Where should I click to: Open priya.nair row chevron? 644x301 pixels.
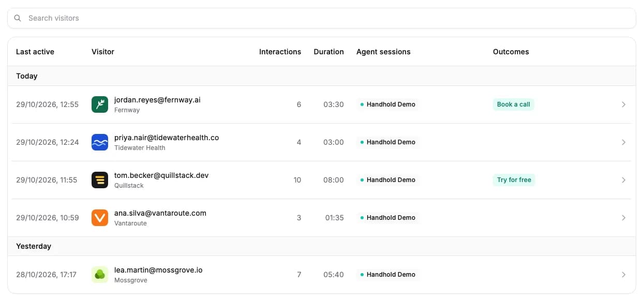point(623,142)
